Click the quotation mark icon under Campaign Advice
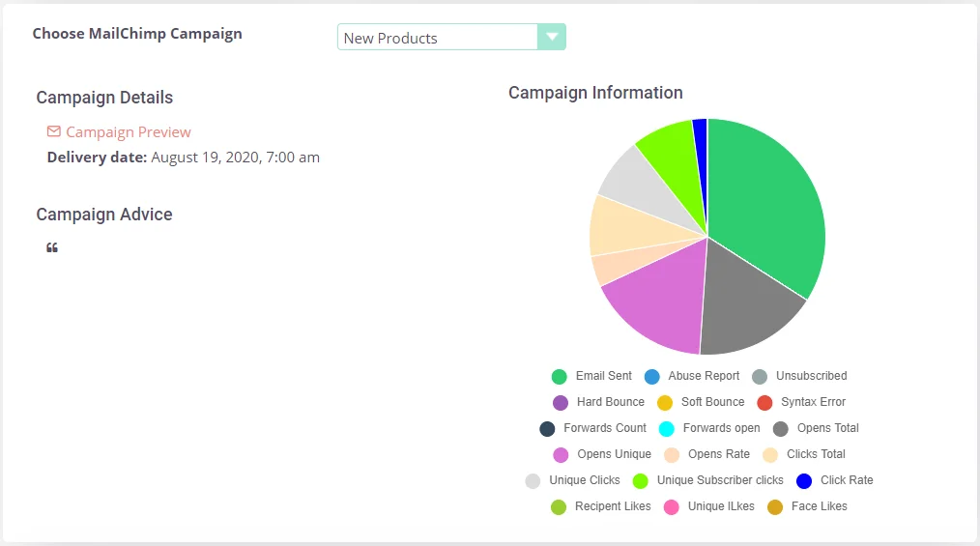The image size is (980, 546). click(x=52, y=248)
